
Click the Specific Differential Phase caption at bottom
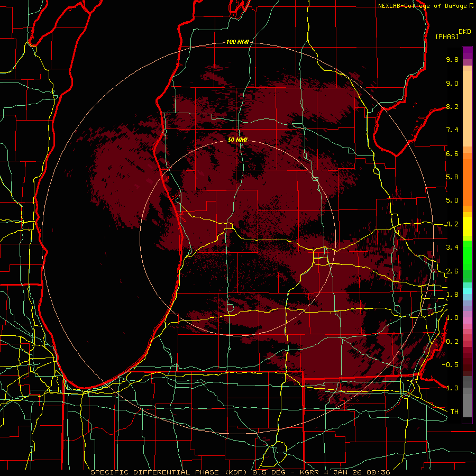click(240, 472)
